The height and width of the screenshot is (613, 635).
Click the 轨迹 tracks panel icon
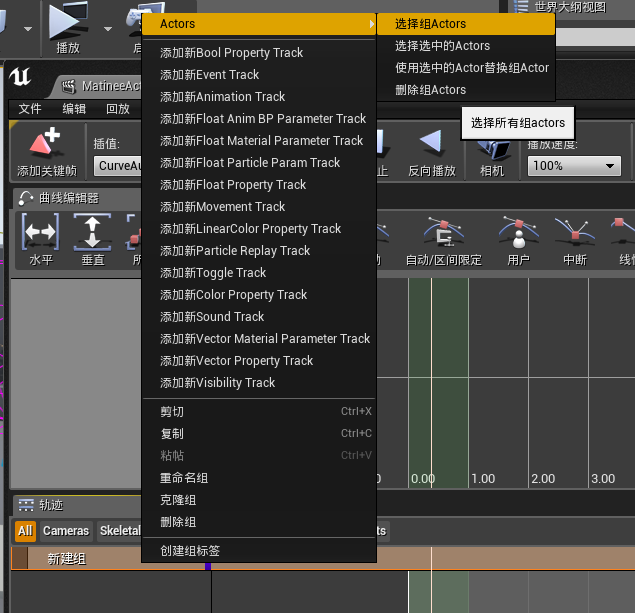point(26,505)
